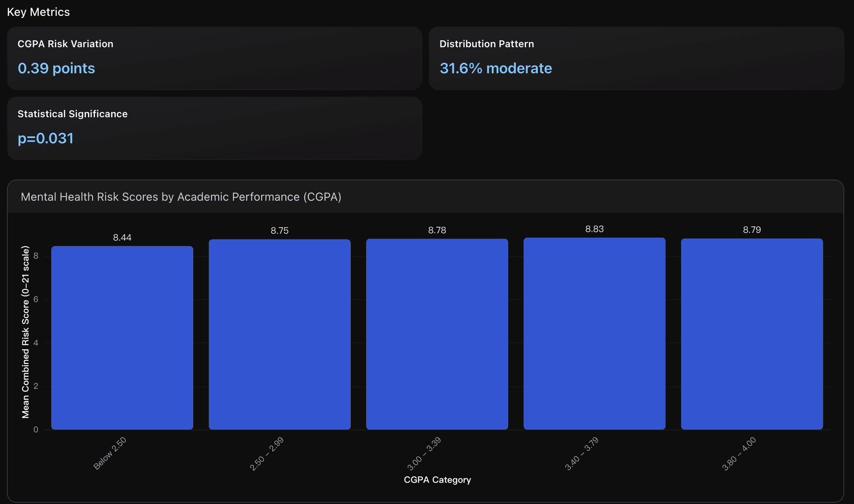The height and width of the screenshot is (504, 854).
Task: Click the Mean Combined Risk Score axis title
Action: [26, 332]
